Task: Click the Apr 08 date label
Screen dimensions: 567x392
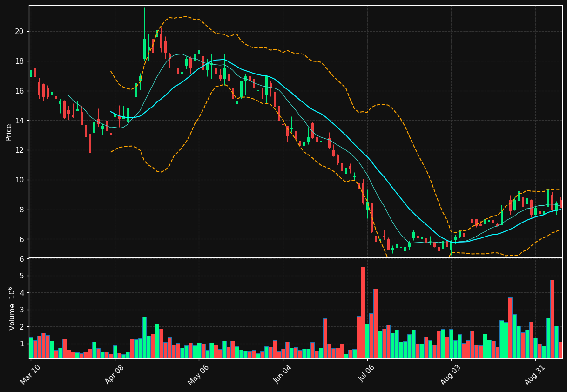Action: 115,374
